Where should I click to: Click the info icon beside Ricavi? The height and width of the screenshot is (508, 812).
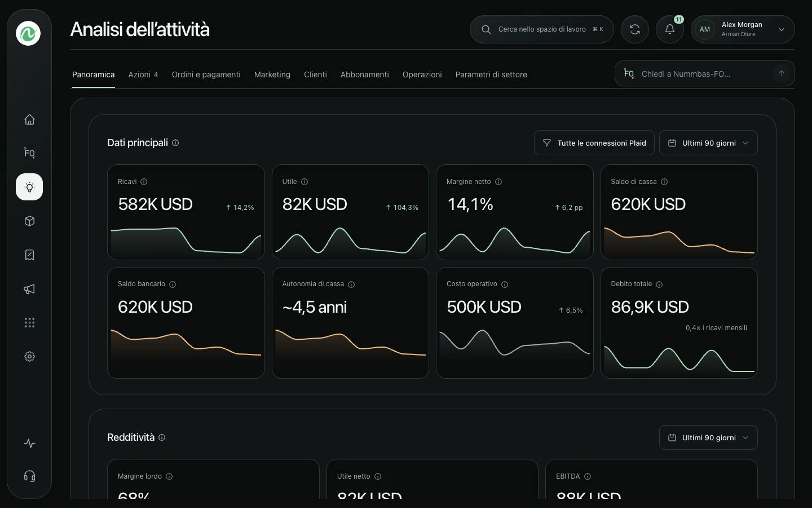(144, 182)
